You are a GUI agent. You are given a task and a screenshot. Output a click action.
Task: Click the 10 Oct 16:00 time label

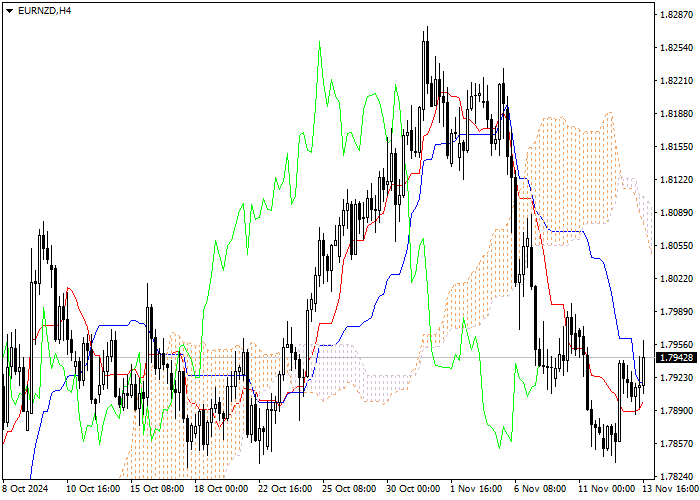click(93, 488)
